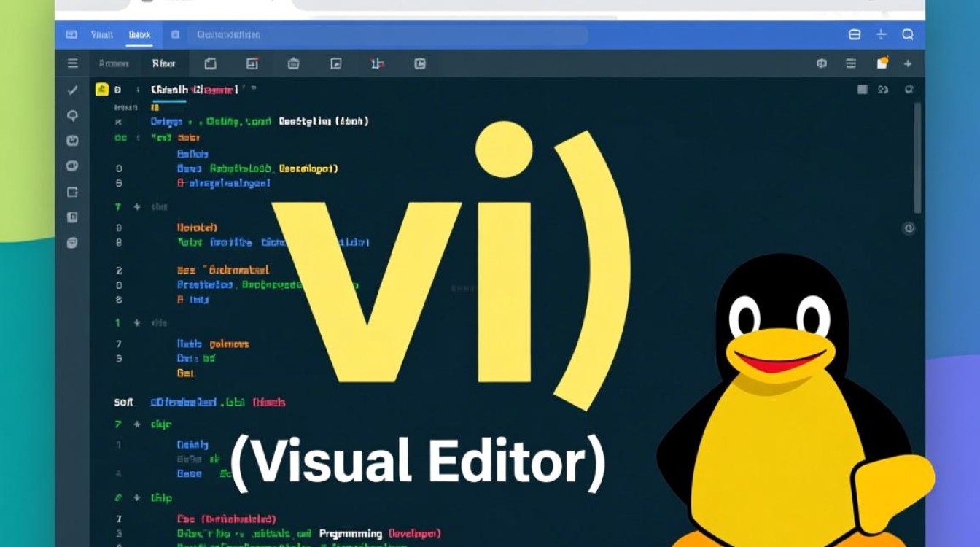This screenshot has height=547, width=980.
Task: Toggle the square view indicator above the code panel
Action: tap(863, 90)
